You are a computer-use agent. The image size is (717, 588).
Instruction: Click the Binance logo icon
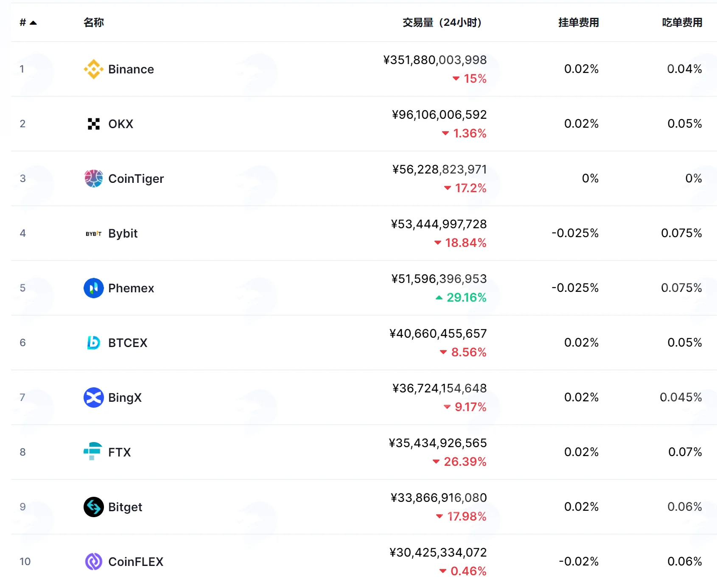click(93, 69)
